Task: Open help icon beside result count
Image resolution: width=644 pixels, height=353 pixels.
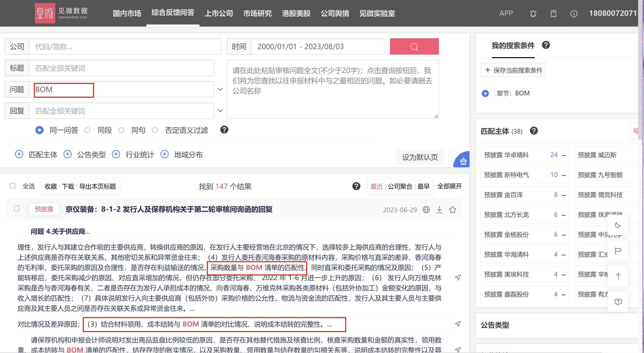Action: (356, 186)
